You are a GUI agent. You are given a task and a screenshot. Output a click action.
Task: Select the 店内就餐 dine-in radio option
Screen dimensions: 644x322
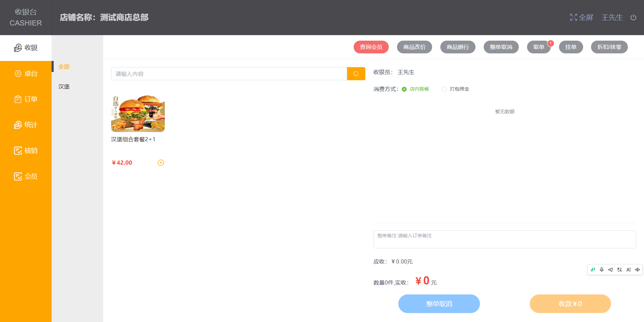point(416,89)
